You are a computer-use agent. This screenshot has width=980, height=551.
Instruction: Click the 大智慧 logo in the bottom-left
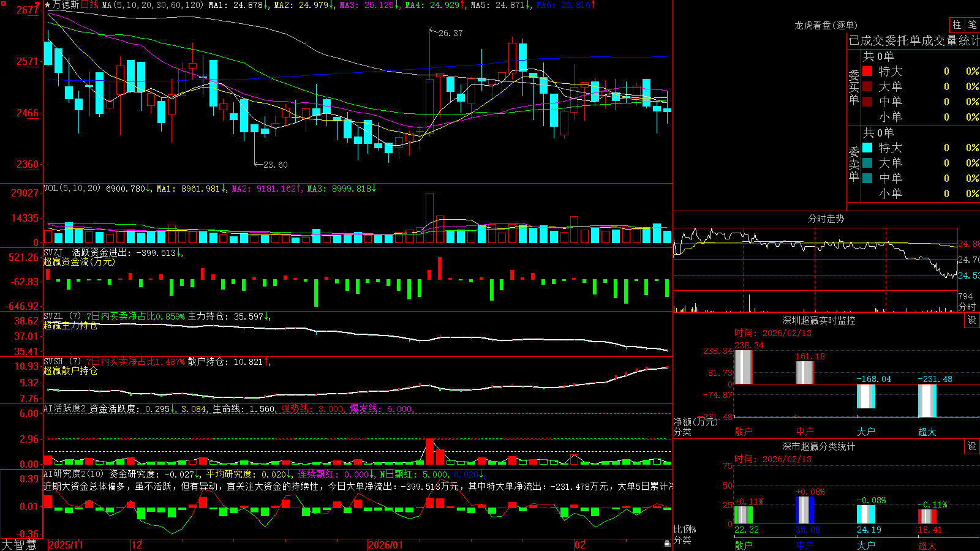[x=19, y=544]
